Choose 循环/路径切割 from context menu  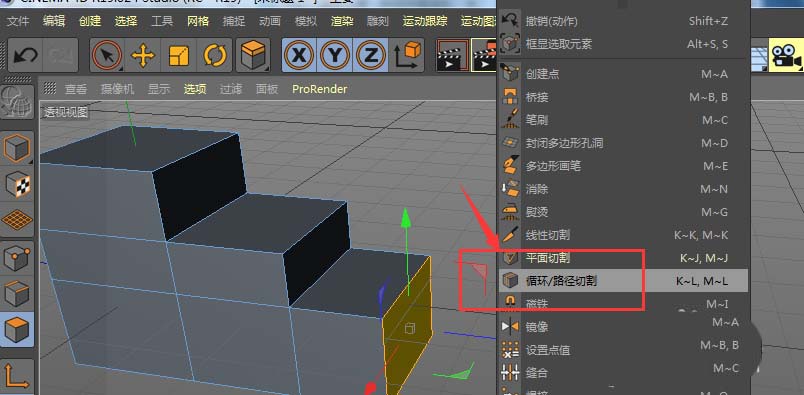pyautogui.click(x=623, y=281)
